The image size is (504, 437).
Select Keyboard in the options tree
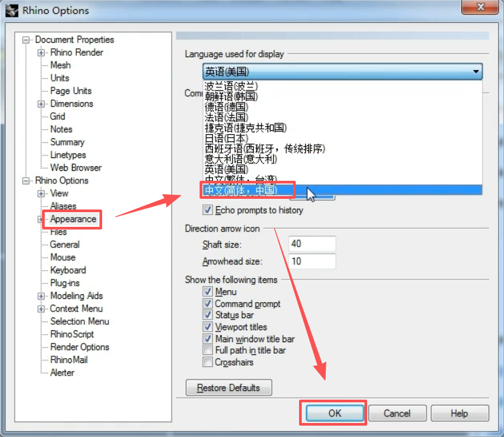(68, 270)
